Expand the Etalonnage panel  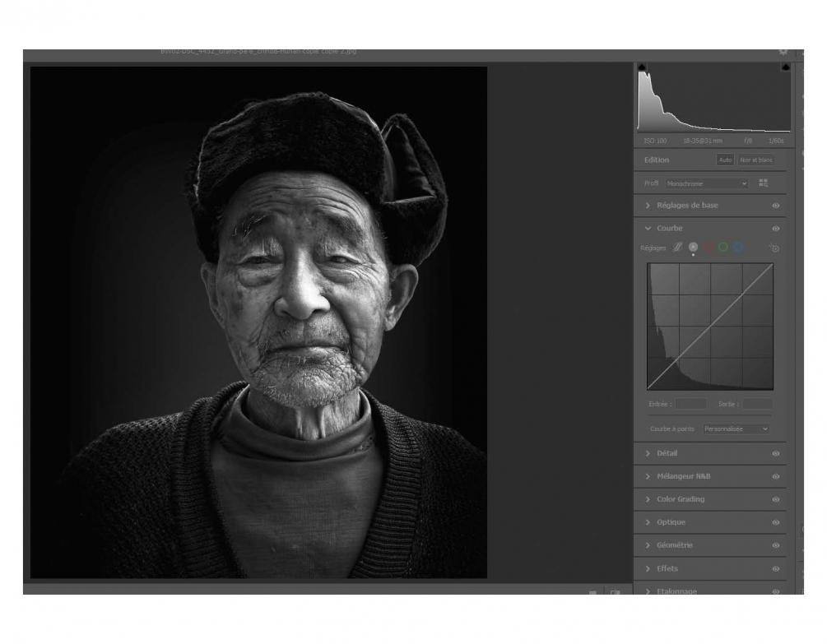tap(648, 591)
